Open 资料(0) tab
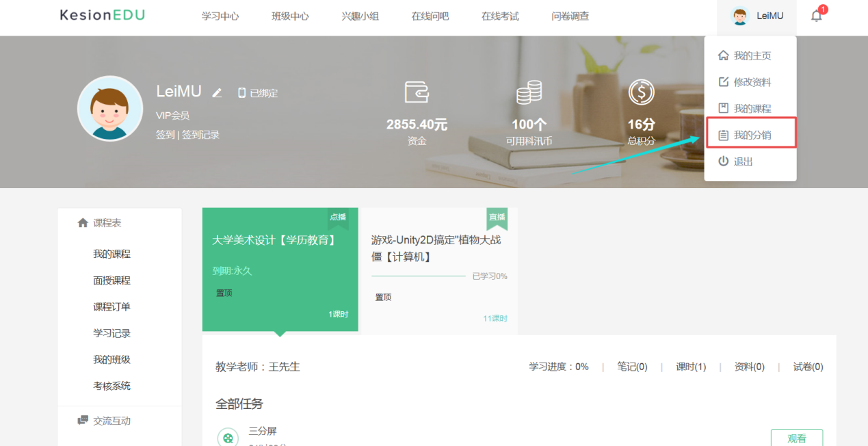 pyautogui.click(x=750, y=367)
